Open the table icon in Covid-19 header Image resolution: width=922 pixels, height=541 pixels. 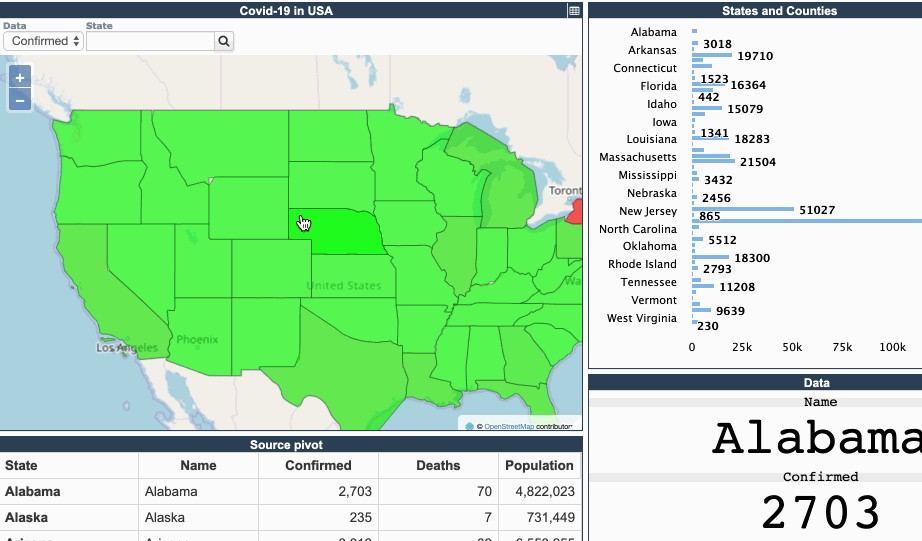[x=574, y=11]
